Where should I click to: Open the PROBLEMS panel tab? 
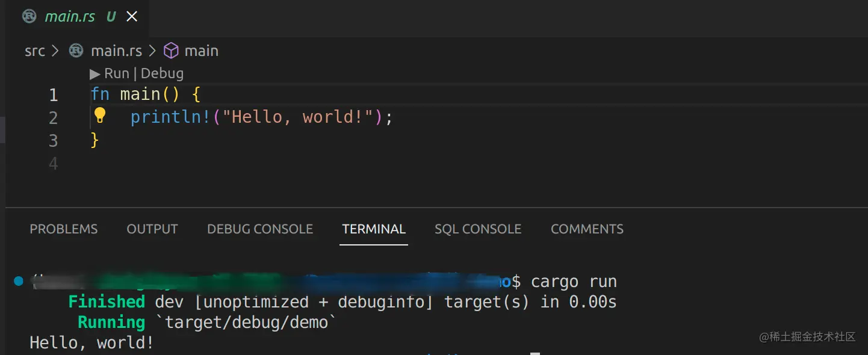(64, 229)
